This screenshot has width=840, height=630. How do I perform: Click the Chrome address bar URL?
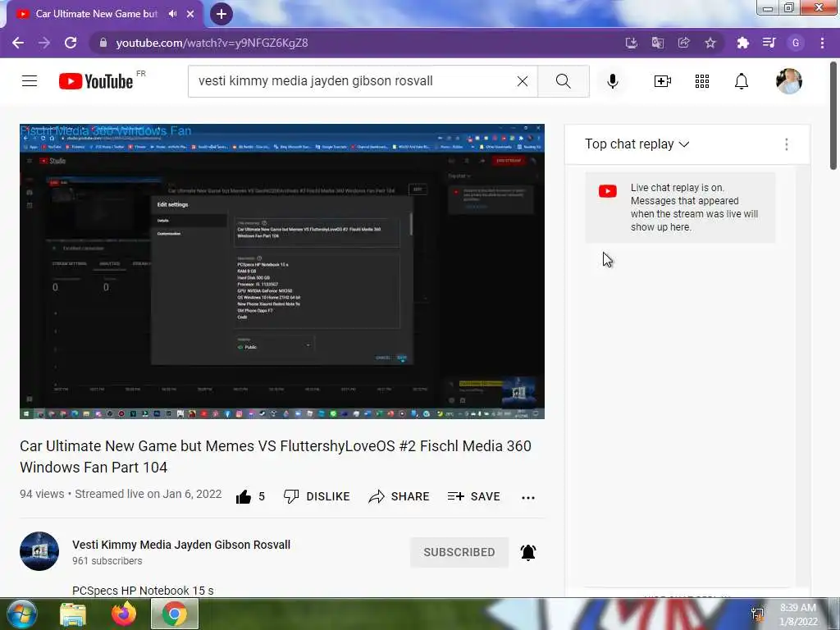click(212, 43)
